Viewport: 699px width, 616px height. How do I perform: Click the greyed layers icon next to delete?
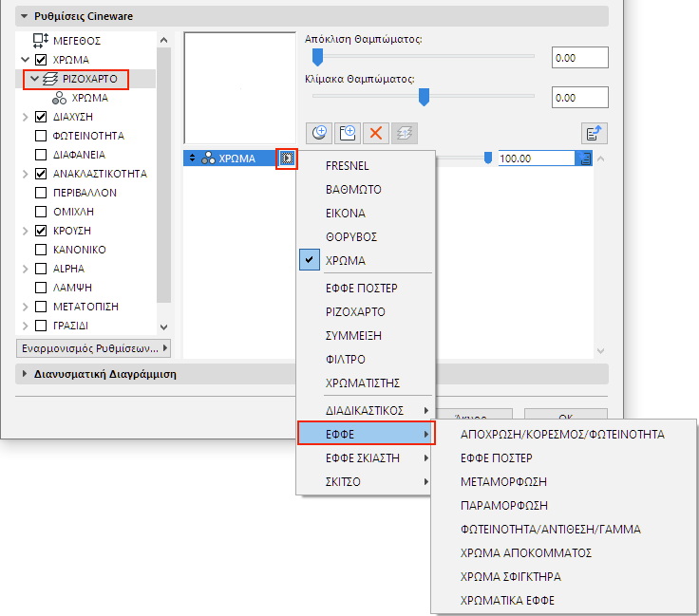click(405, 133)
